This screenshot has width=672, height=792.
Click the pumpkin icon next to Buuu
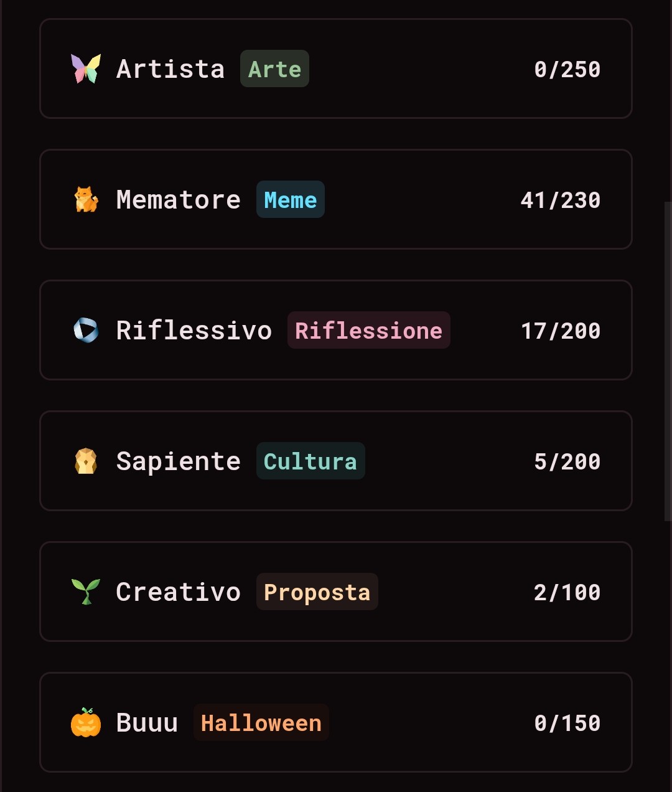[x=86, y=722]
